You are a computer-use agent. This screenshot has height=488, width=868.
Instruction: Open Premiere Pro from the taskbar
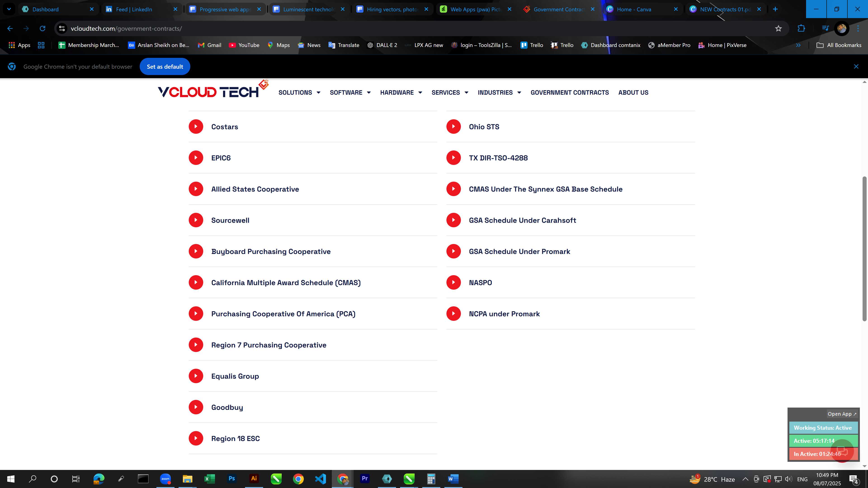(x=365, y=479)
